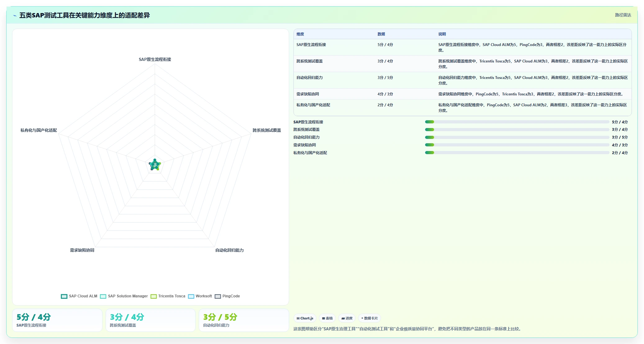Click the 私有化与国产化适配 axis label on radar chart
The width and height of the screenshot is (644, 344).
point(39,130)
